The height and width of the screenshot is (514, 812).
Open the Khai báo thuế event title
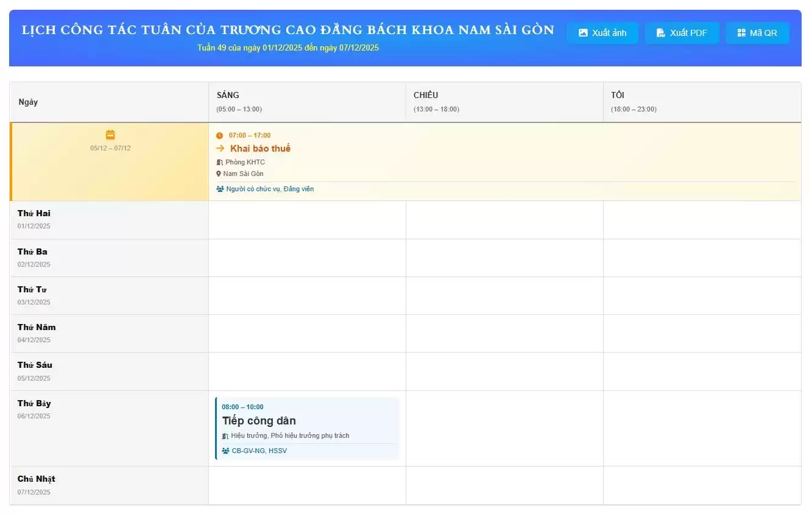[260, 149]
